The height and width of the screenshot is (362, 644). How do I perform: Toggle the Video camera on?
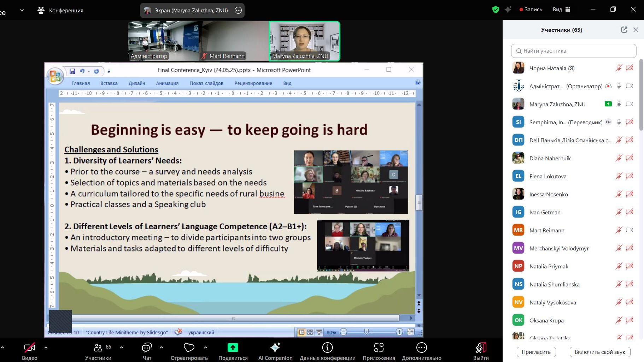(x=29, y=348)
